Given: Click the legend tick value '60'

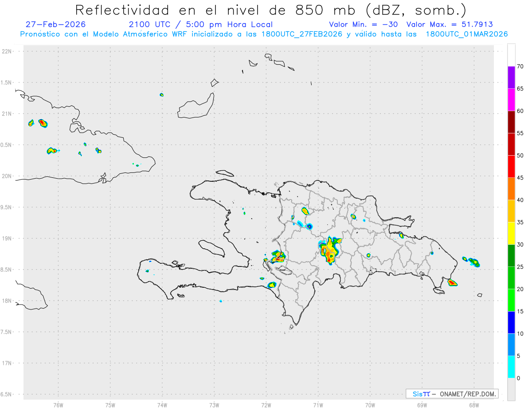Looking at the screenshot, I should [520, 111].
